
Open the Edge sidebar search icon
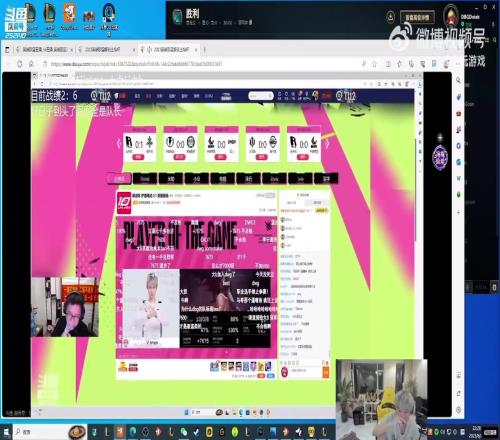point(458,80)
